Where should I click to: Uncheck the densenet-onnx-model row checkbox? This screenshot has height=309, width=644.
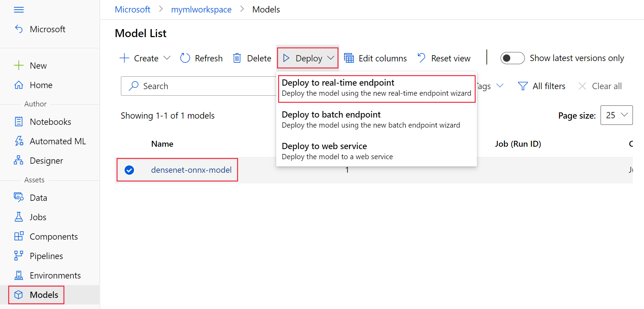[129, 170]
